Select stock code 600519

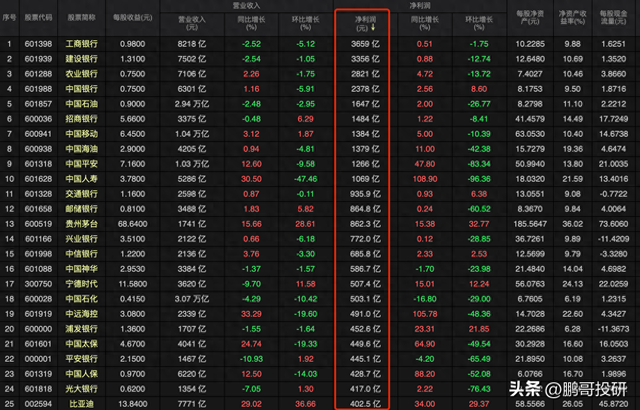[x=38, y=224]
